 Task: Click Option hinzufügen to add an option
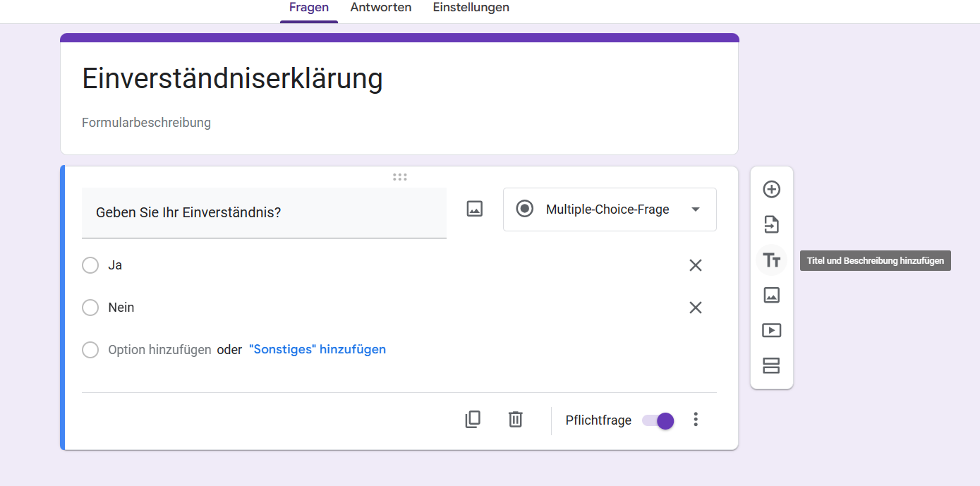[x=159, y=350]
